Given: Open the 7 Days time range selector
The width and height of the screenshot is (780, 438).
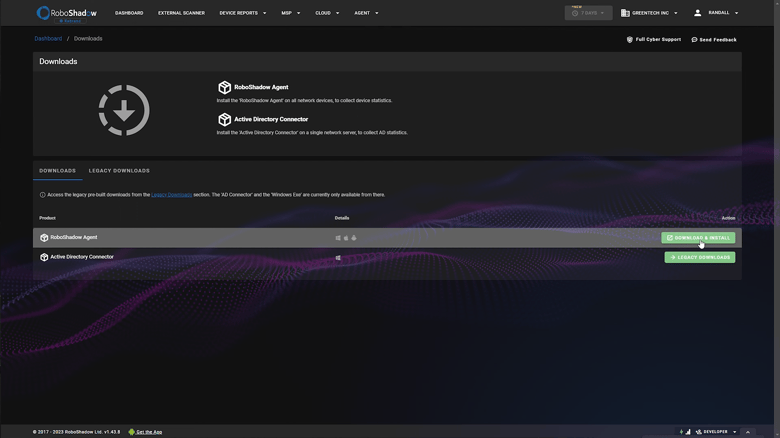Looking at the screenshot, I should point(588,13).
